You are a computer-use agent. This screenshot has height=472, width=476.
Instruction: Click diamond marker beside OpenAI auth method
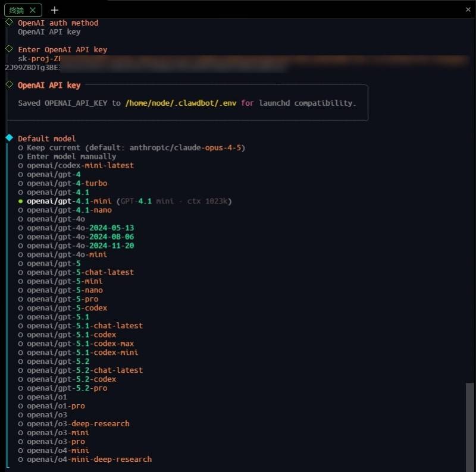pyautogui.click(x=9, y=22)
